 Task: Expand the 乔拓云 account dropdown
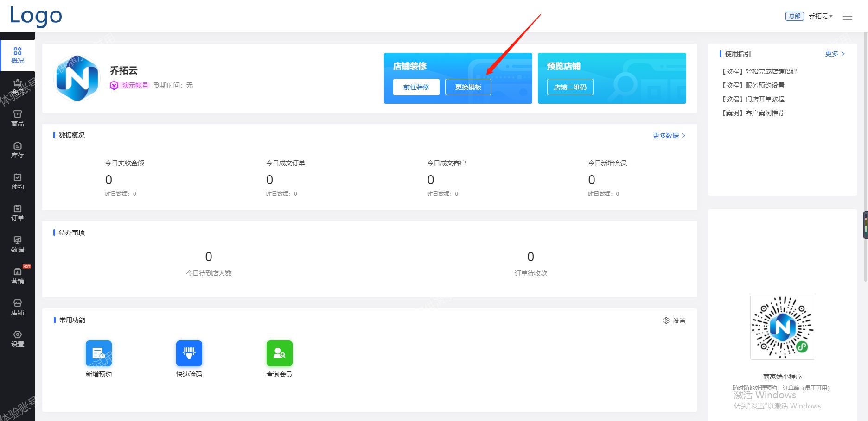point(821,16)
